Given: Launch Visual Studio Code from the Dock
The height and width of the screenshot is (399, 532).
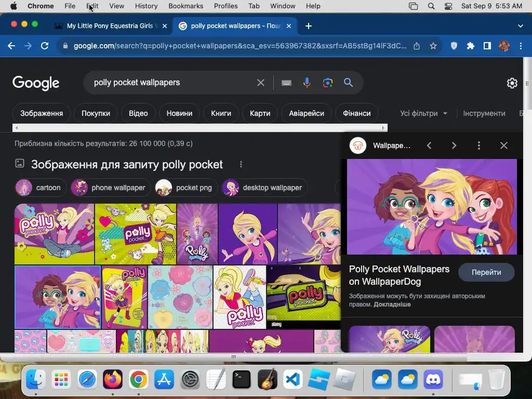Looking at the screenshot, I should [293, 379].
